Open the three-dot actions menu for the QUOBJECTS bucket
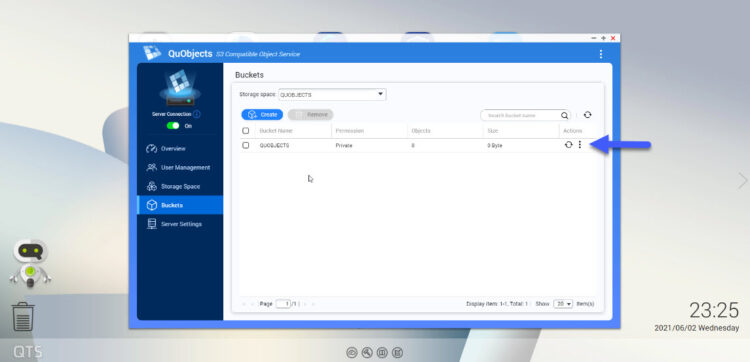750x362 pixels. click(580, 144)
